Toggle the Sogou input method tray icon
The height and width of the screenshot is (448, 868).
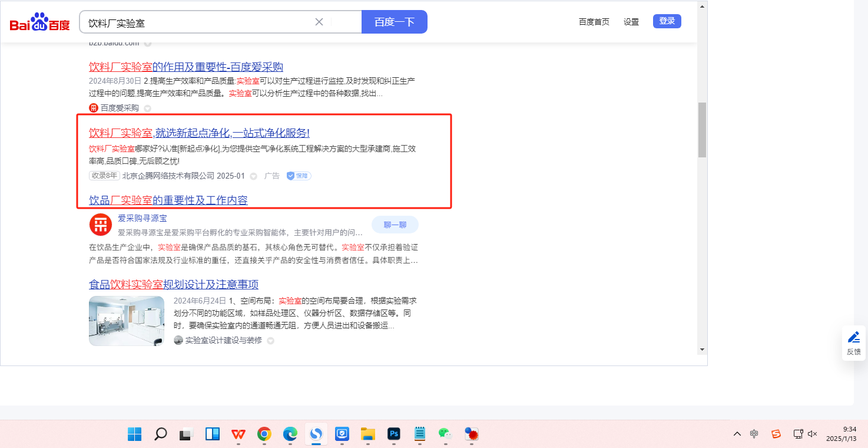[776, 434]
